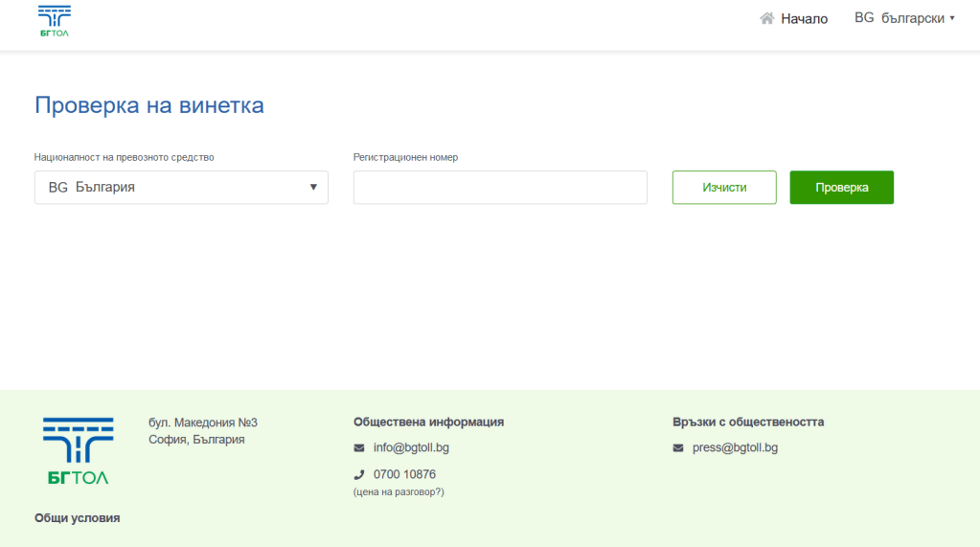Open the info@bgtoll.bg email link
Screen dimensions: 980x547
411,447
